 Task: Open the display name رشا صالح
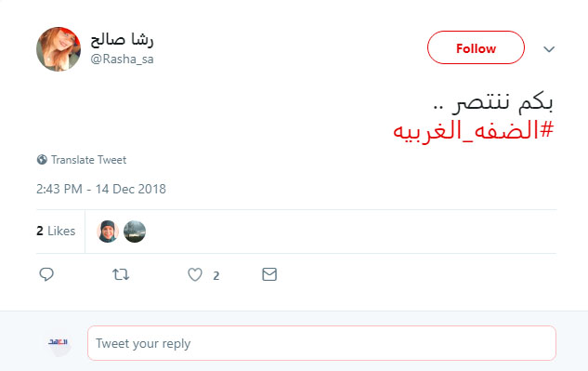(x=122, y=40)
